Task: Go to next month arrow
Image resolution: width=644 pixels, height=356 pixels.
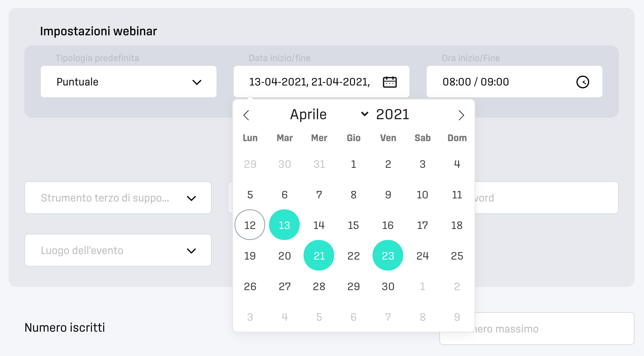Action: (461, 115)
